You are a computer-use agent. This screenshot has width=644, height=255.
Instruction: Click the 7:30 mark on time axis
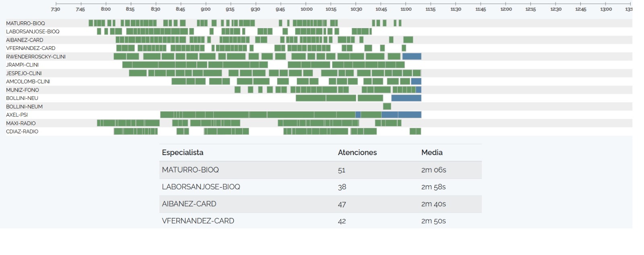[x=56, y=9]
